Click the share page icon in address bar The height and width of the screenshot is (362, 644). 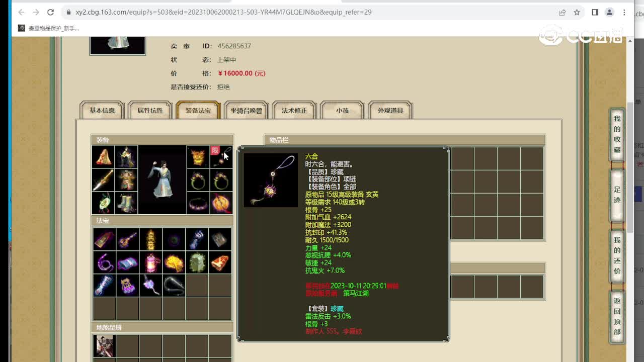[562, 12]
